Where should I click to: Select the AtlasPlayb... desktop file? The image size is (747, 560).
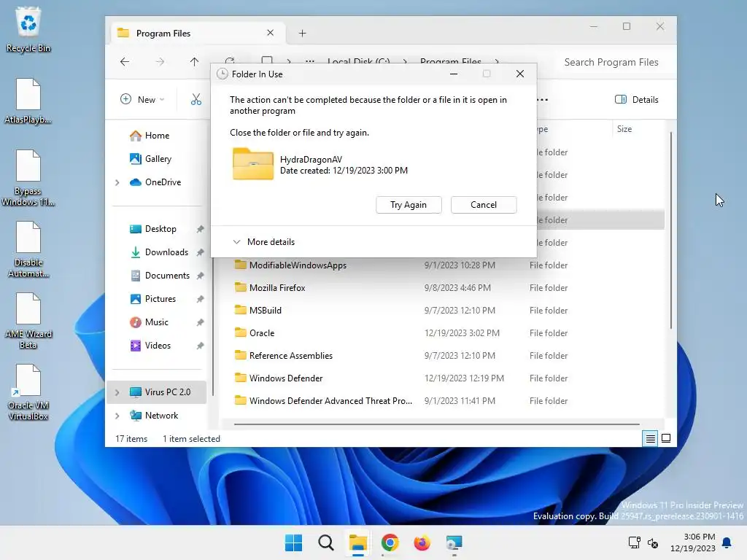(x=28, y=101)
